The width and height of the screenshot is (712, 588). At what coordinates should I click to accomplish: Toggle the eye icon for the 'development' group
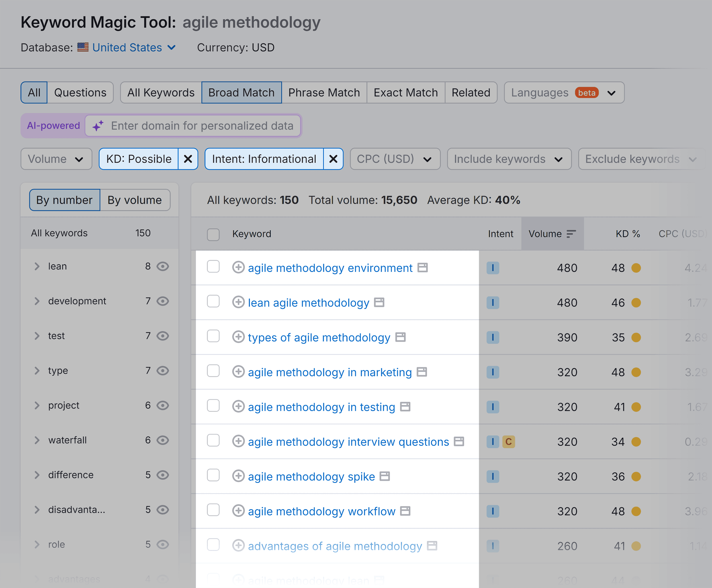(x=163, y=301)
